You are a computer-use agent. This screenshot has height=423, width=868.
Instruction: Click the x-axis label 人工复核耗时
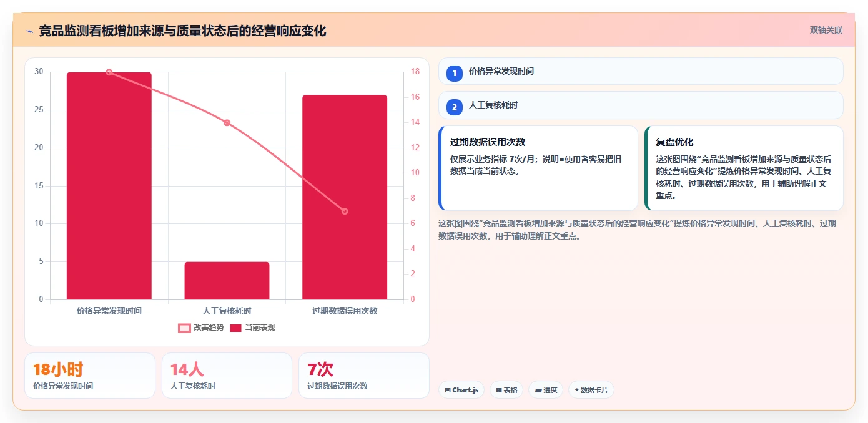[x=227, y=311]
